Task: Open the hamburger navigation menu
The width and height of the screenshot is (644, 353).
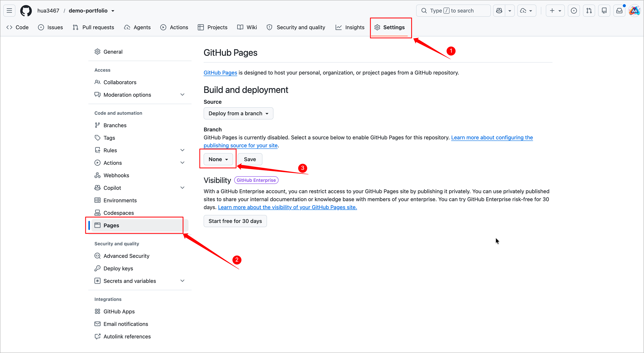Action: tap(9, 11)
